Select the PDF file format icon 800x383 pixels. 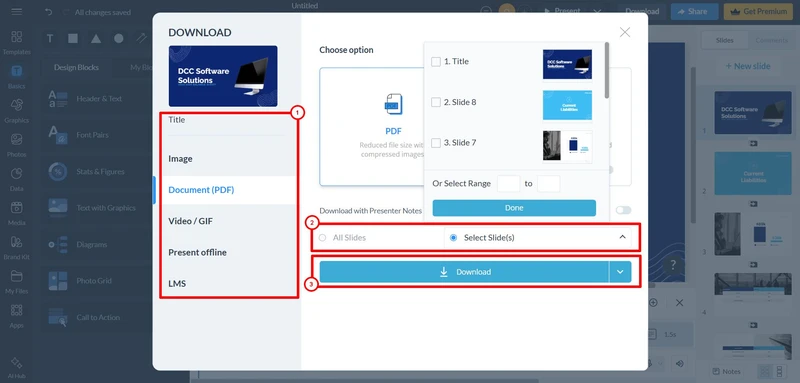pos(393,104)
